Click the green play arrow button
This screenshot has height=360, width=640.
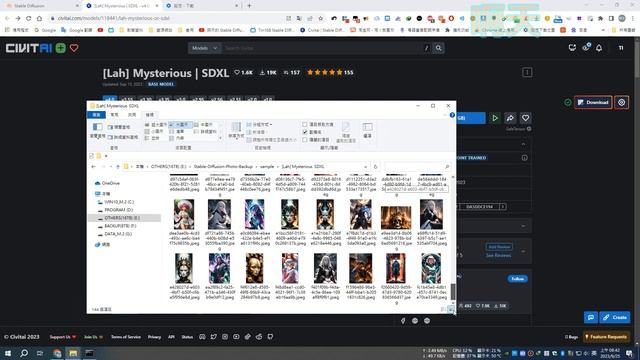pyautogui.click(x=495, y=118)
